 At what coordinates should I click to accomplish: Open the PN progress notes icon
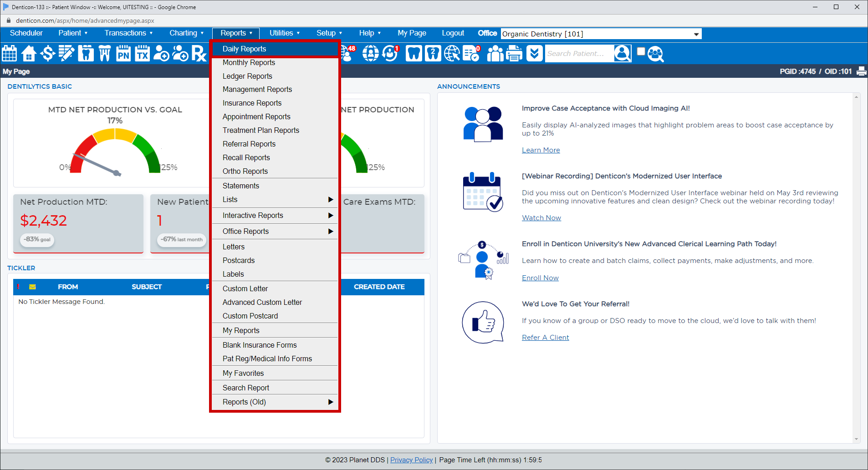(123, 54)
